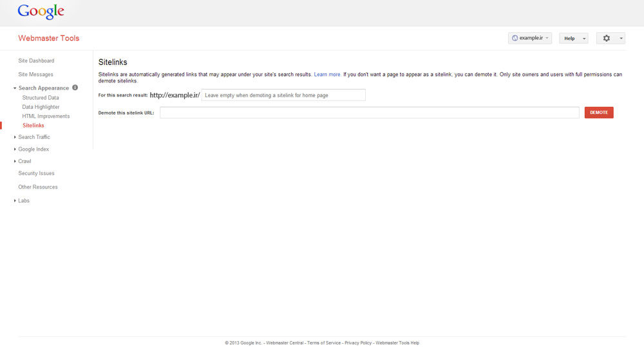Open Terms of Service footer link
The height and width of the screenshot is (347, 644).
click(324, 343)
